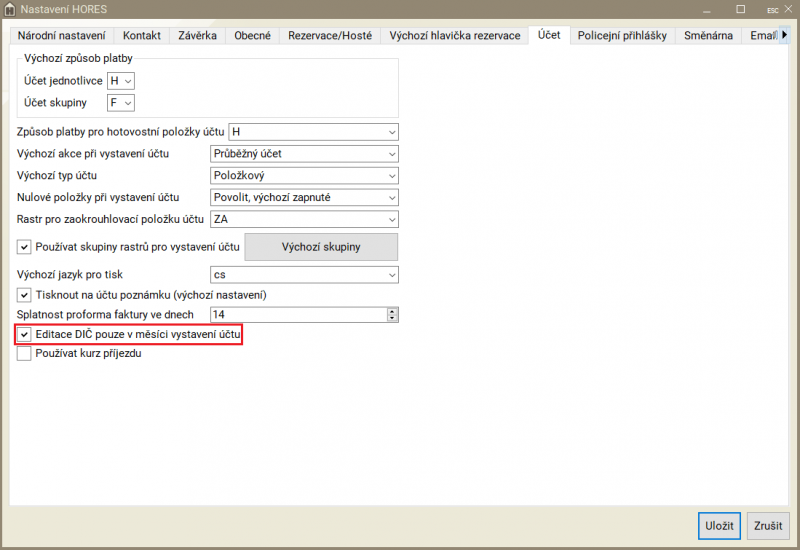This screenshot has height=550, width=800.
Task: Go to the Rezervace/Hosté tab
Action: coord(329,36)
